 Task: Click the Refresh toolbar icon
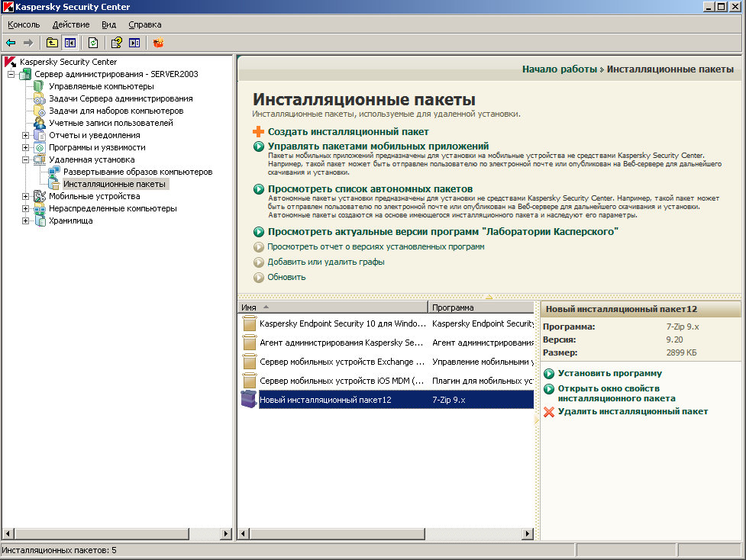click(x=93, y=43)
